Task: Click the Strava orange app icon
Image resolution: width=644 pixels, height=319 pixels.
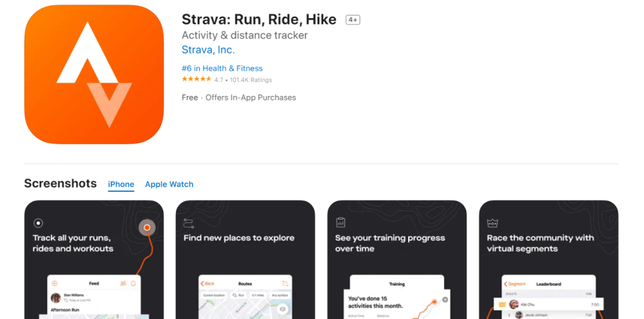Action: pos(94,74)
